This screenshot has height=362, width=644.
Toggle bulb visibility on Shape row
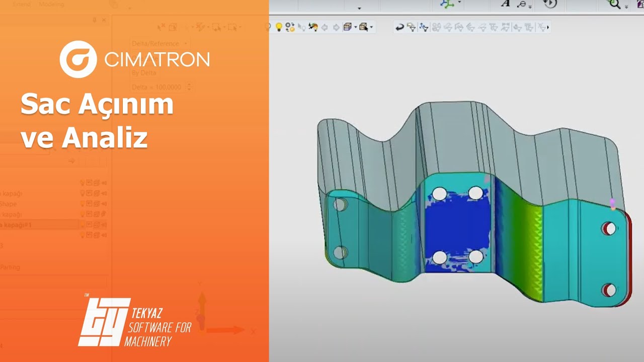[83, 204]
